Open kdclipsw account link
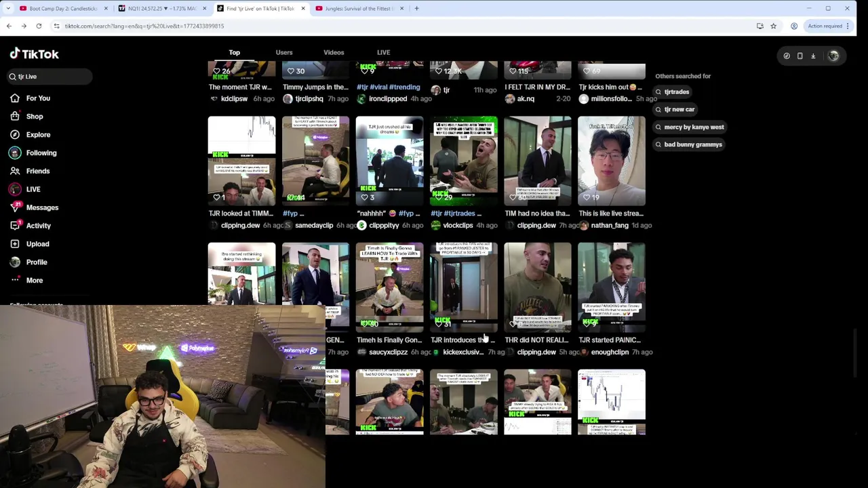 [x=235, y=99]
